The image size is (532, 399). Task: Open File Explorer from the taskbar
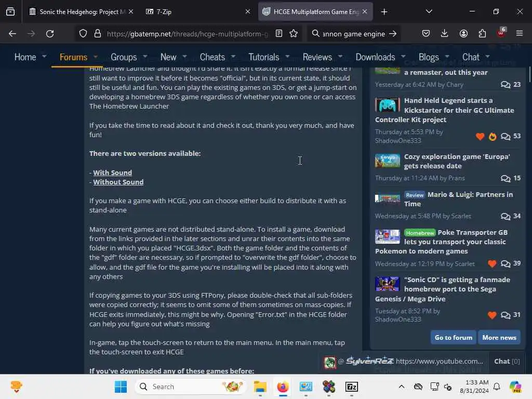260,387
